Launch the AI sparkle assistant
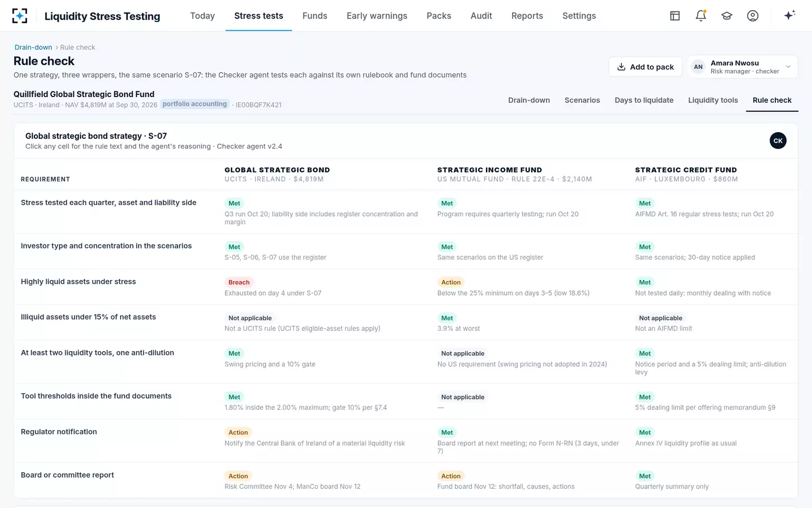This screenshot has height=508, width=812. (x=789, y=15)
